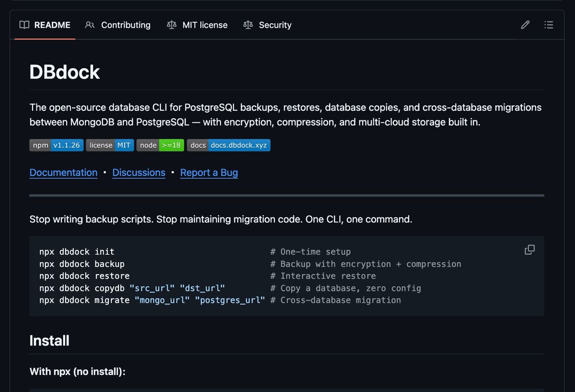575x392 pixels.
Task: Switch to the Security tab
Action: (267, 25)
